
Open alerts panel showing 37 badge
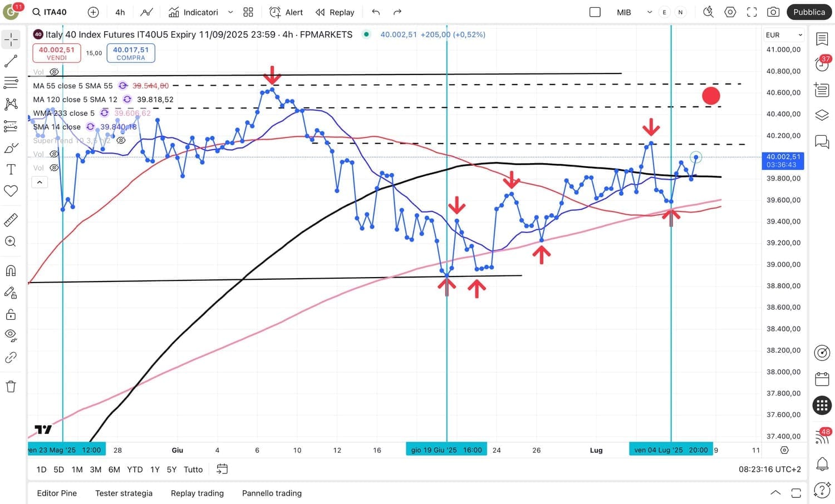click(822, 63)
